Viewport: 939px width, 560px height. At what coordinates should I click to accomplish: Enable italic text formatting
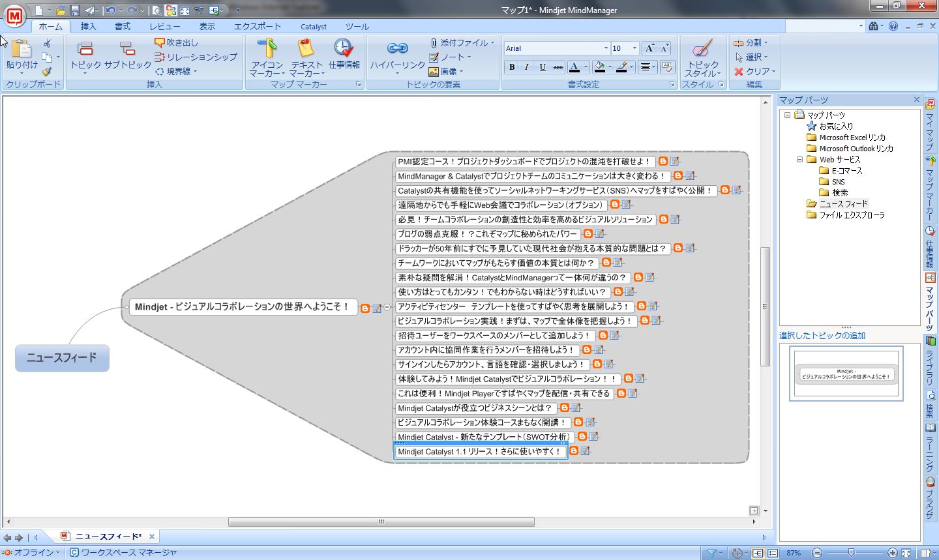pyautogui.click(x=527, y=67)
